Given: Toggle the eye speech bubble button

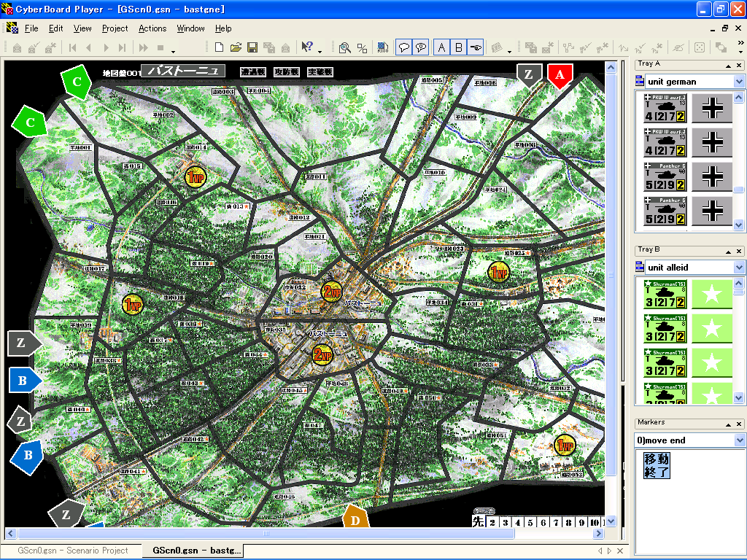Looking at the screenshot, I should [x=421, y=47].
